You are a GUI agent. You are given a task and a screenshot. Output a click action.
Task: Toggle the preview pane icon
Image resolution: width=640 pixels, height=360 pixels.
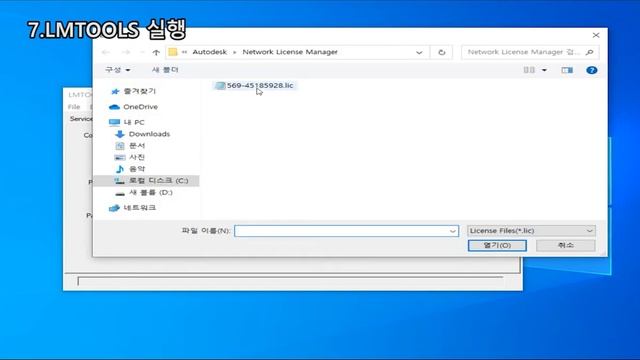(567, 70)
